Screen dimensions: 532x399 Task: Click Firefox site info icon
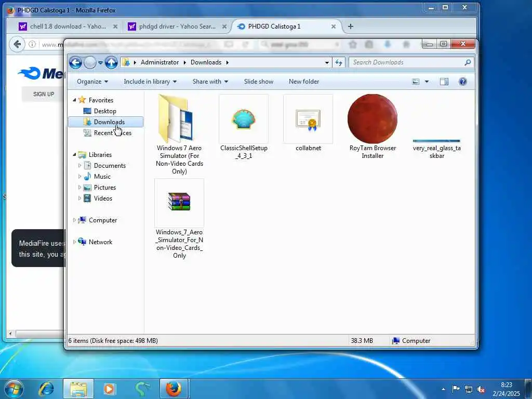(x=32, y=44)
